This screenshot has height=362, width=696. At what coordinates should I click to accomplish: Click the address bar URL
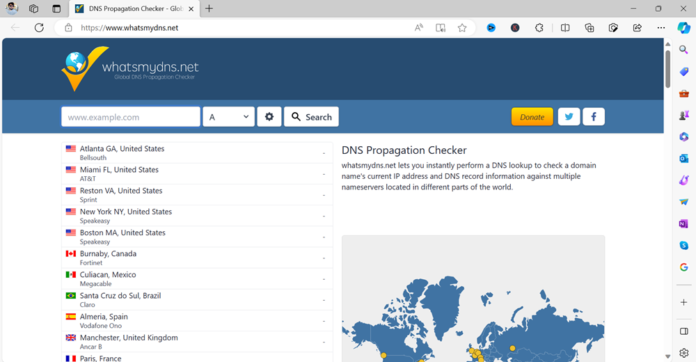click(x=129, y=28)
